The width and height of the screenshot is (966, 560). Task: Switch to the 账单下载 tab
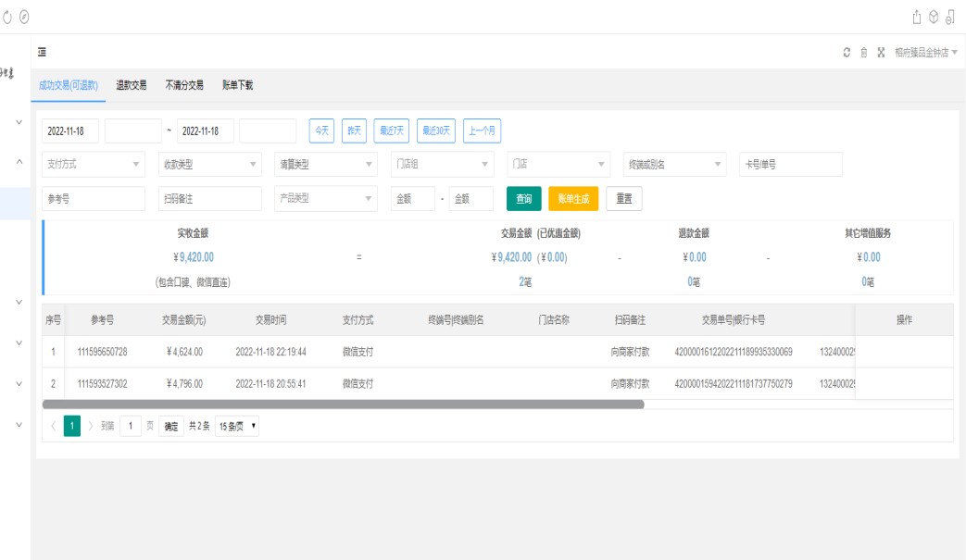[x=238, y=85]
